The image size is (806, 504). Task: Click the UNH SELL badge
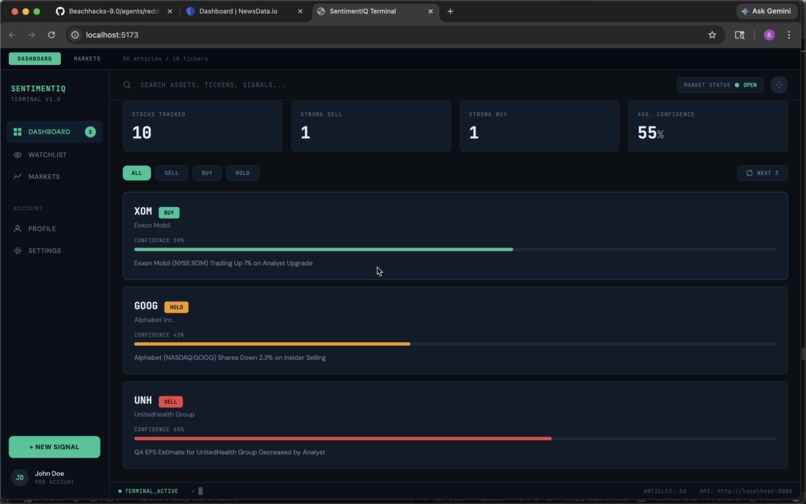tap(171, 402)
